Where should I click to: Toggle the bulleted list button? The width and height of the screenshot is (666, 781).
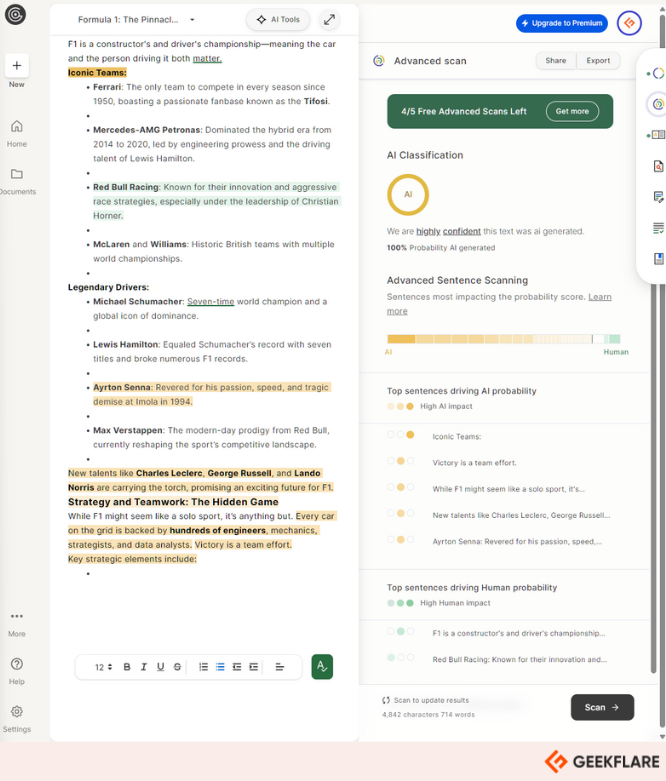220,667
